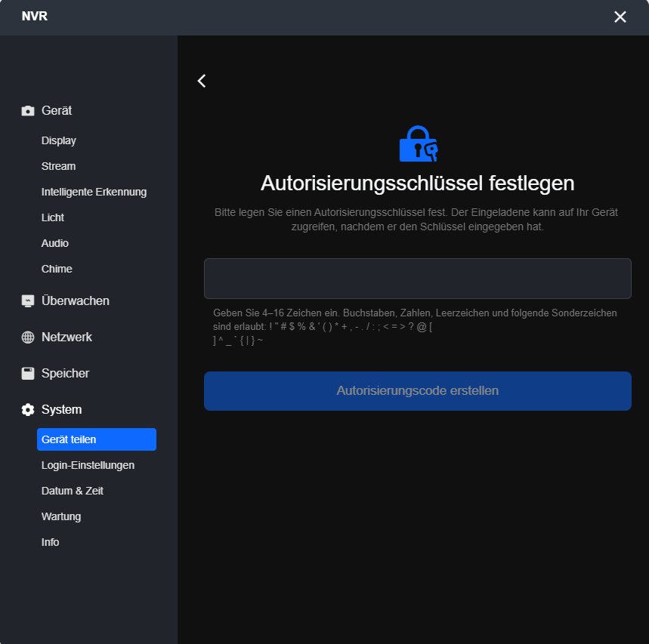Go to Intelligente Erkennung
The width and height of the screenshot is (649, 644).
94,192
